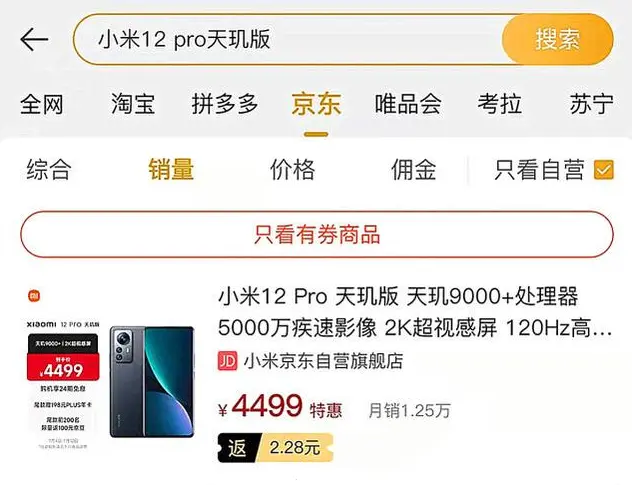The width and height of the screenshot is (632, 485).
Task: Sort results by 价格
Action: coord(293,169)
